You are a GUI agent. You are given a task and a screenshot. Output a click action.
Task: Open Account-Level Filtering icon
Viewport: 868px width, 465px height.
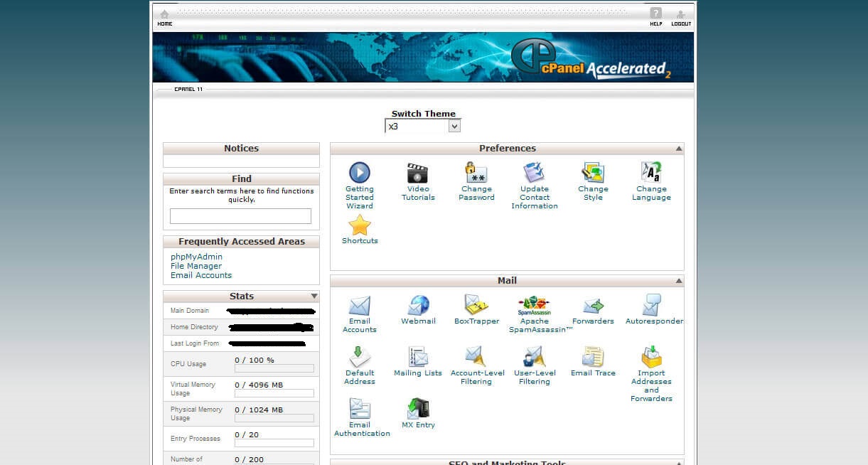click(476, 357)
